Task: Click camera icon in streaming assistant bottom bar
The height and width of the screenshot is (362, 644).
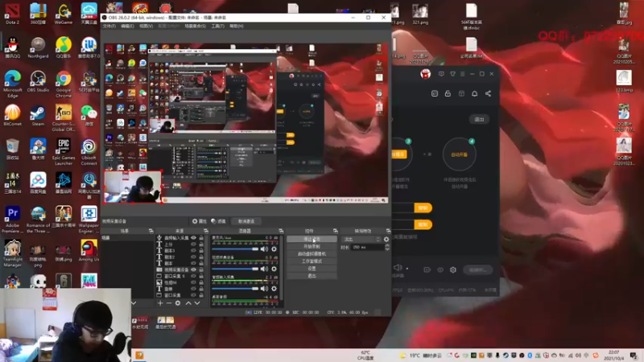Action: pyautogui.click(x=427, y=269)
